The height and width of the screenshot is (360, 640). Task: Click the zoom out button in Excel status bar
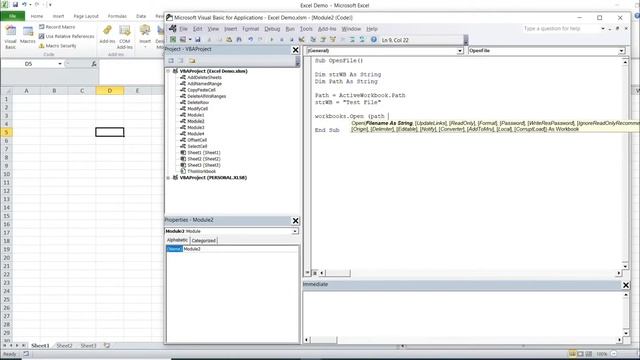click(x=613, y=353)
